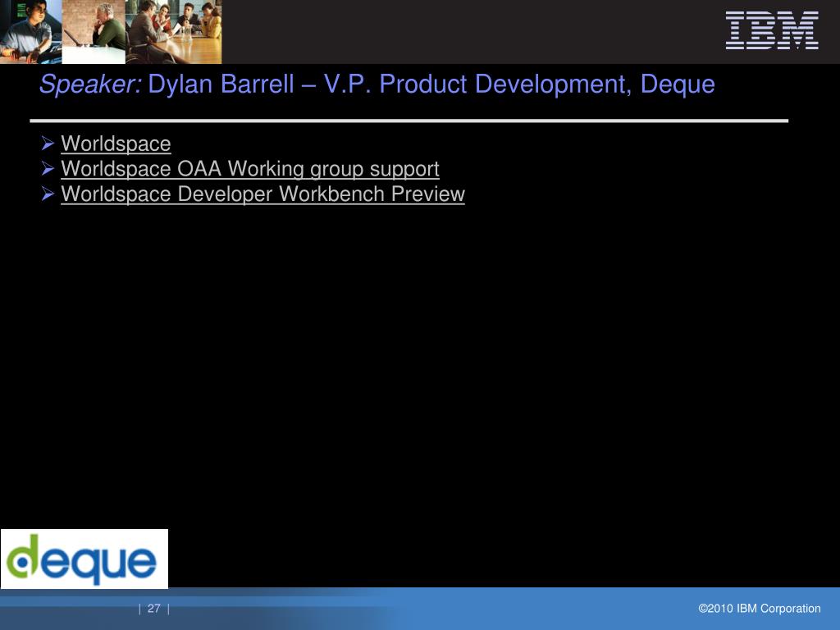Click the deque logo

pyautogui.click(x=84, y=559)
